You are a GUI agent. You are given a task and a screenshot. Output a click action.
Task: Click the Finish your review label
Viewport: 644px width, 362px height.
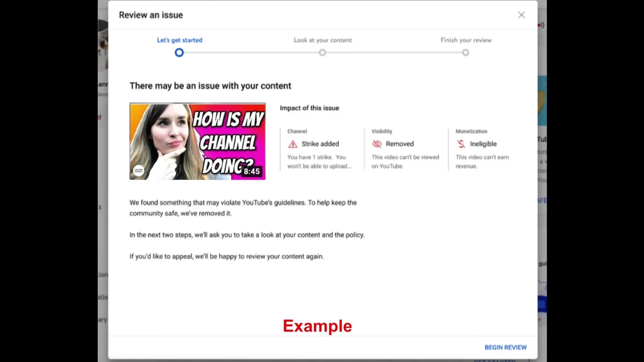point(466,40)
